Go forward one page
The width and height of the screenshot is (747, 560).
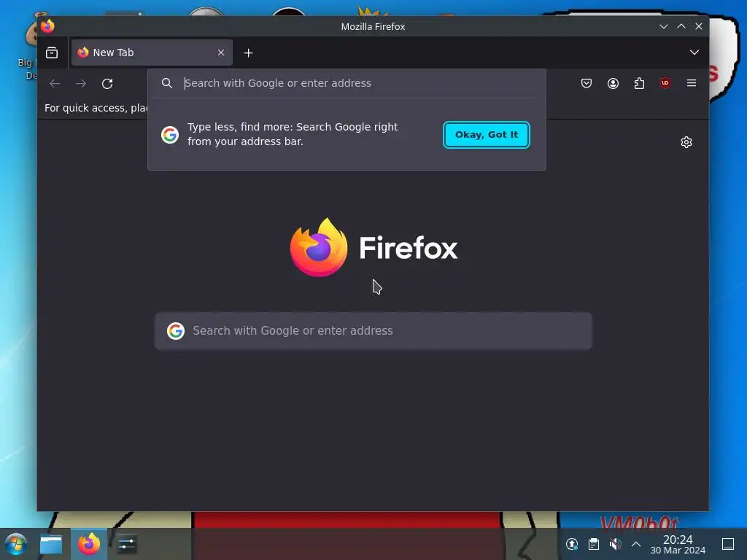tap(81, 84)
